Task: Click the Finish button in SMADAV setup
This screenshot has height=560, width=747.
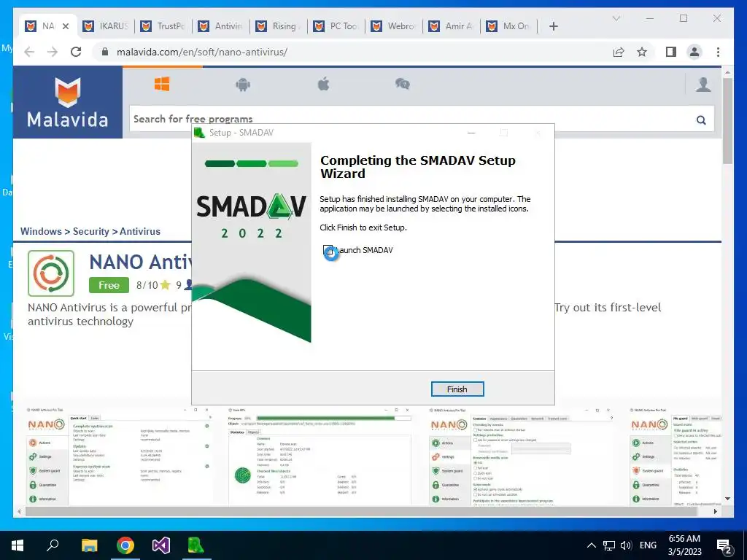Action: tap(457, 389)
